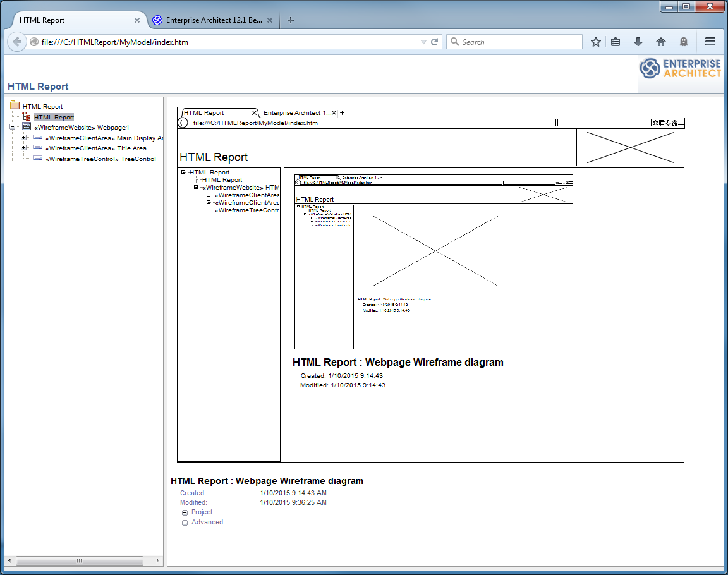Open the hamburger menu icon

click(x=710, y=42)
